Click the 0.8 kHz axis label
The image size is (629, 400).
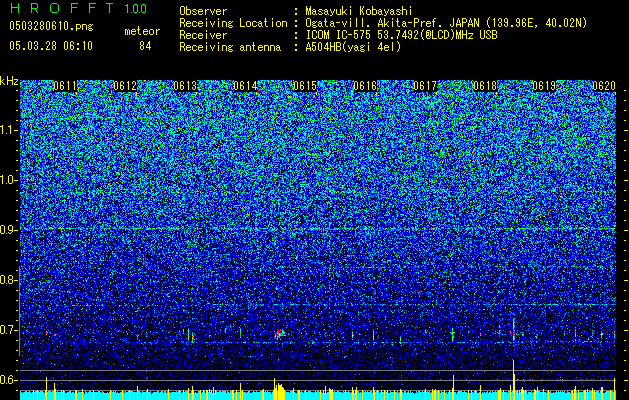(8, 280)
